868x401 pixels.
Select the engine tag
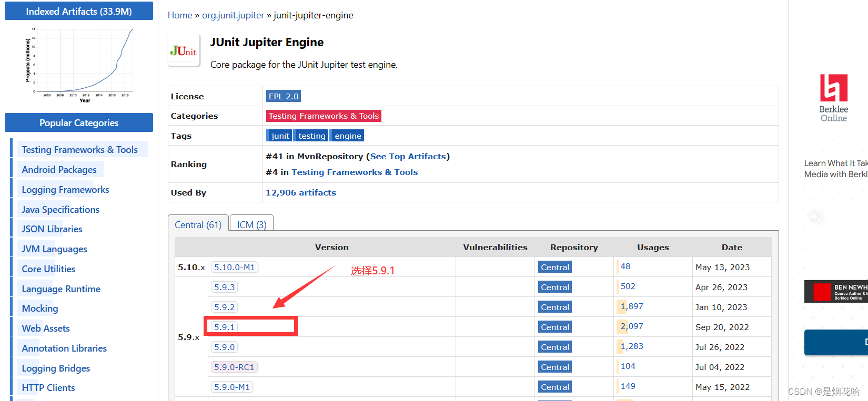point(348,136)
